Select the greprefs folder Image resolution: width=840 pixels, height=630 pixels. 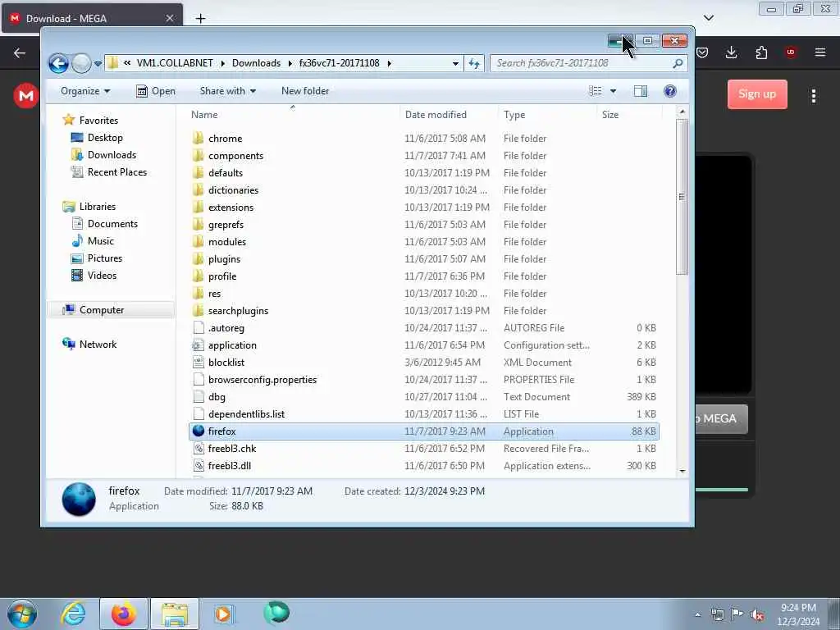point(226,225)
